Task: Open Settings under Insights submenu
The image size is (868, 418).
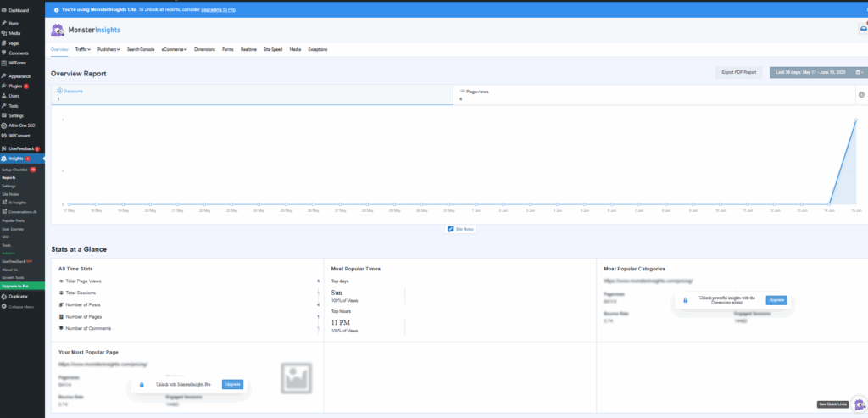Action: coord(8,186)
